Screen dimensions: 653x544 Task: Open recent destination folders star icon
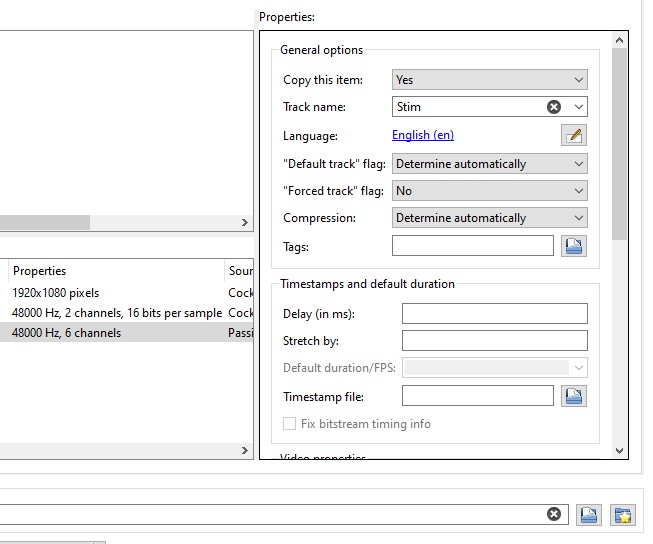click(623, 514)
